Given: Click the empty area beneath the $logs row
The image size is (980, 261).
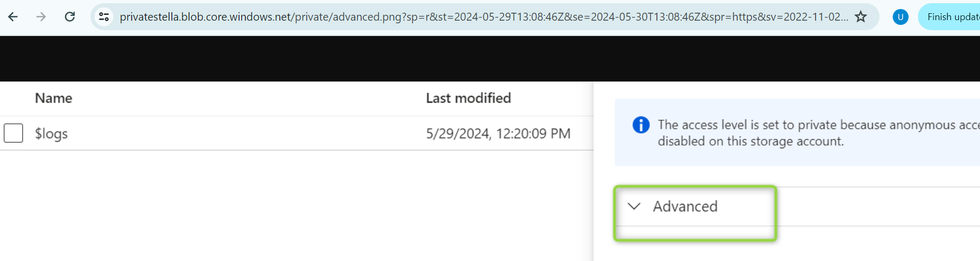Looking at the screenshot, I should [x=296, y=206].
